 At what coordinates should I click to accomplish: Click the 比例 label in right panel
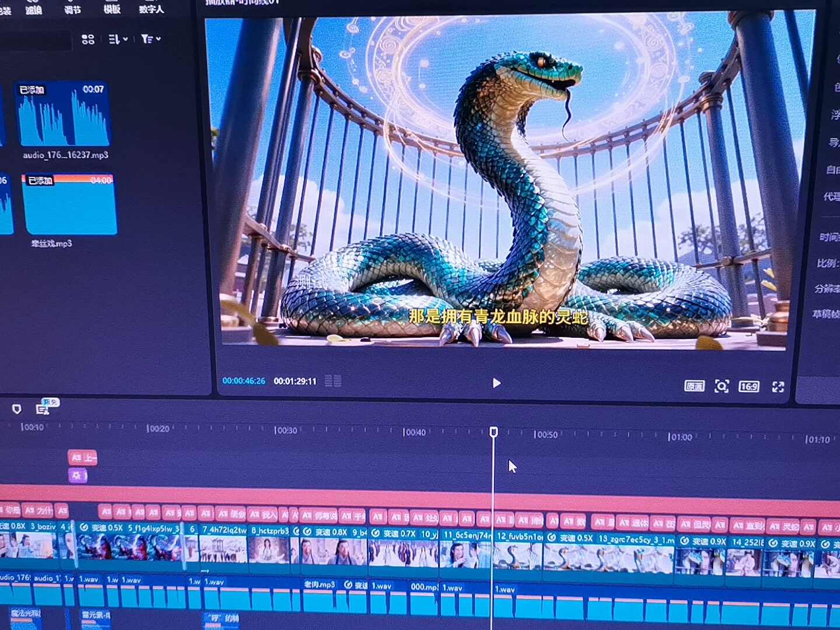pos(828,263)
